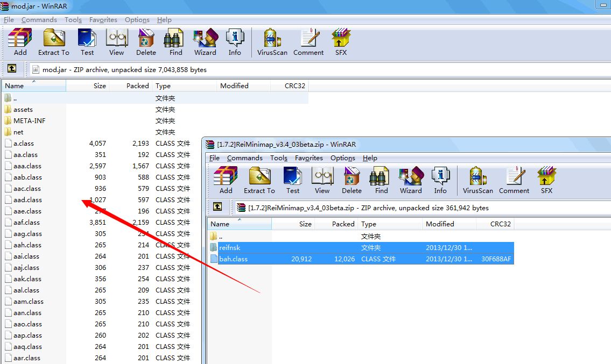Open File menu in mod.jar window

pyautogui.click(x=9, y=20)
